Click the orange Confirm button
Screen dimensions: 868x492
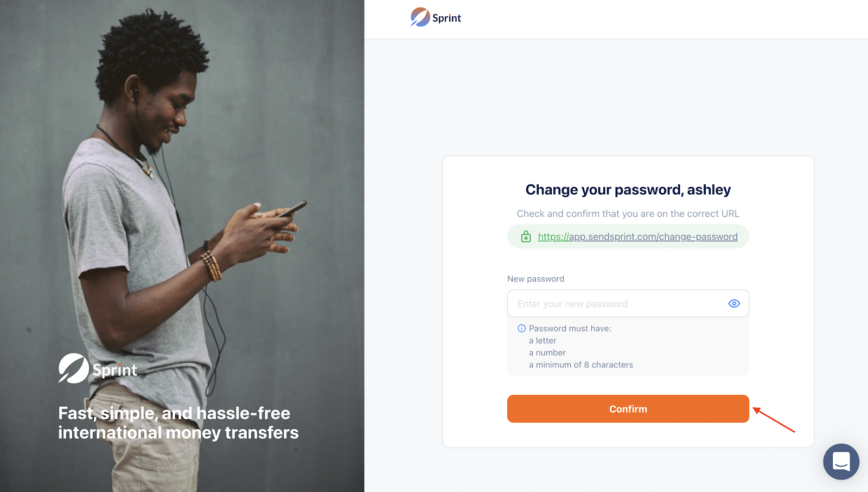(x=628, y=409)
